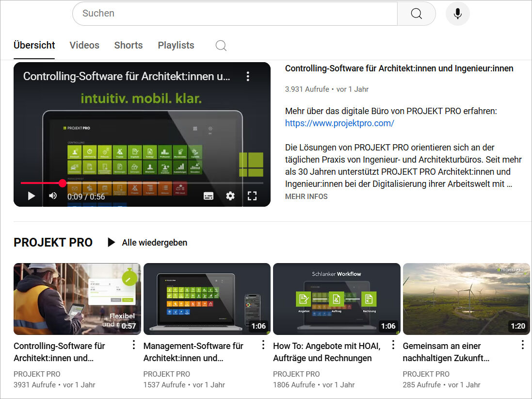Click the Alle wiedergeben label
The width and height of the screenshot is (532, 399).
tap(154, 242)
